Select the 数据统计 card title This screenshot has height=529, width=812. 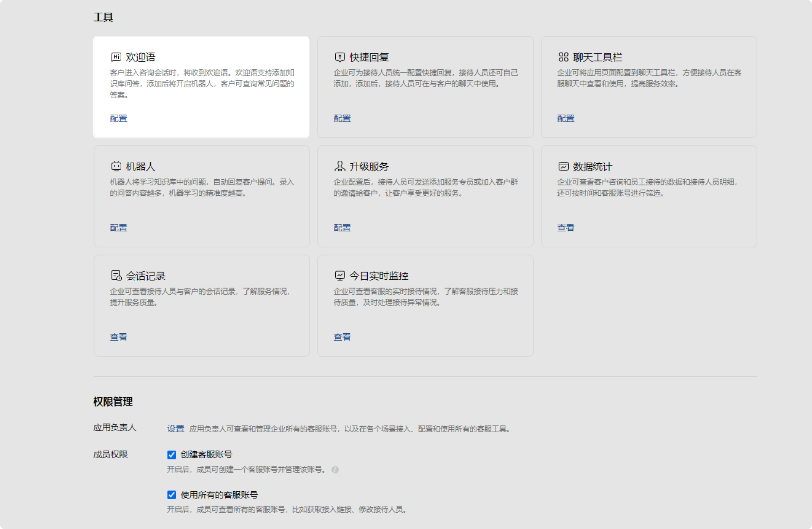click(x=592, y=166)
